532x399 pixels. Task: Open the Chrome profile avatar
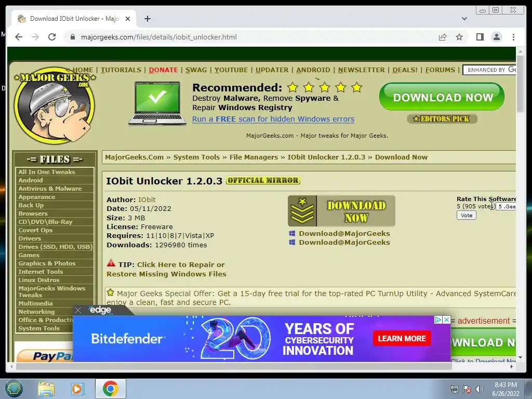(x=496, y=37)
